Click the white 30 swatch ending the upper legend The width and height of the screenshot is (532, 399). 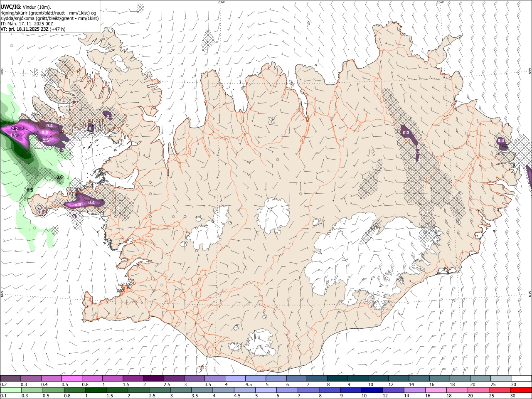click(521, 379)
